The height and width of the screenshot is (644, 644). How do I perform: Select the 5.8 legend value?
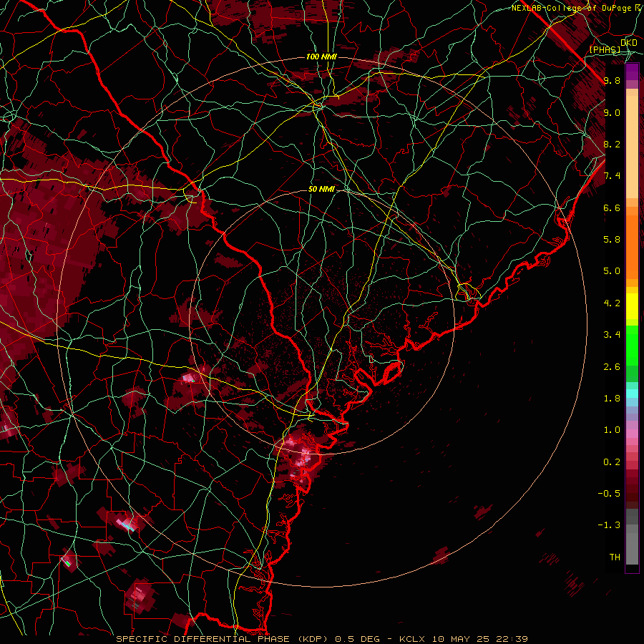tap(612, 240)
